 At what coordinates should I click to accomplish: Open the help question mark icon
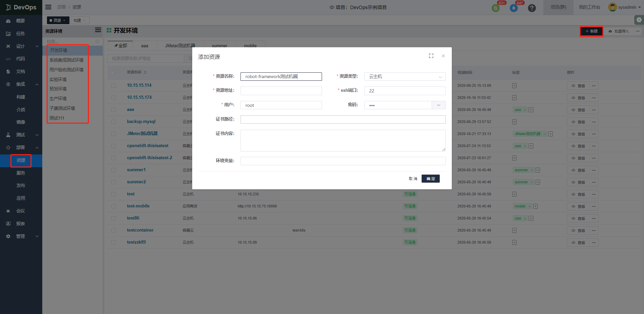click(532, 8)
